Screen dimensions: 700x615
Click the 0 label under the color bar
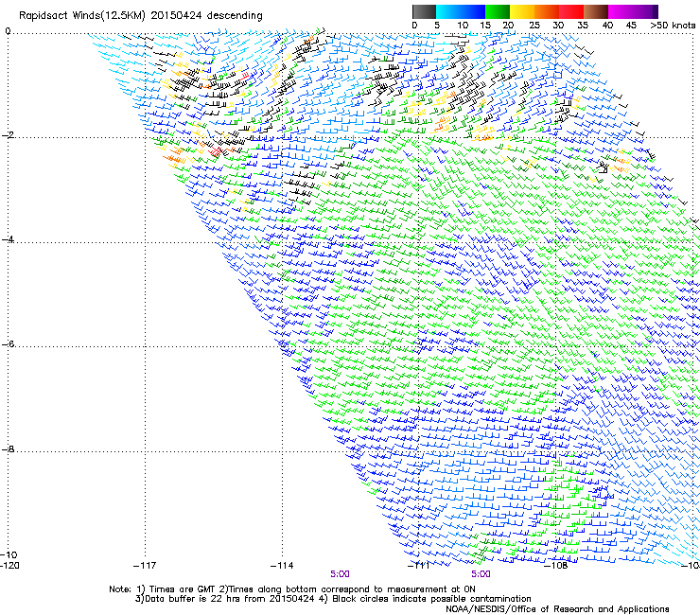click(414, 26)
